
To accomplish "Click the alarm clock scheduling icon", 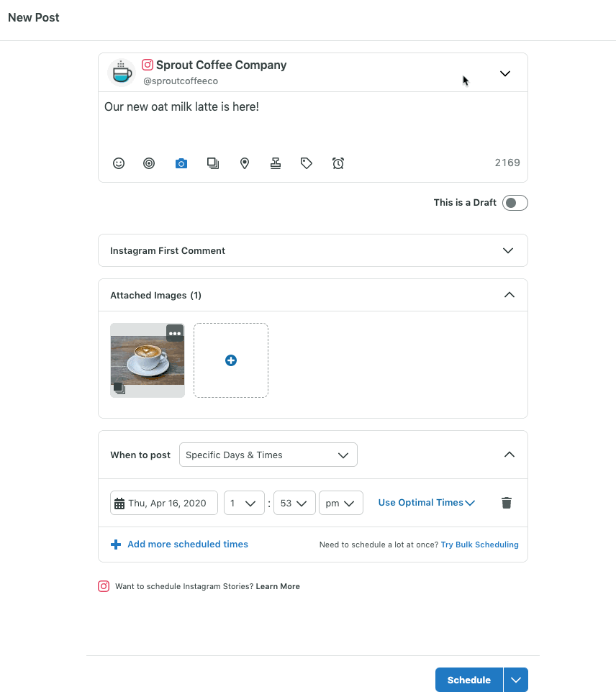I will coord(338,163).
